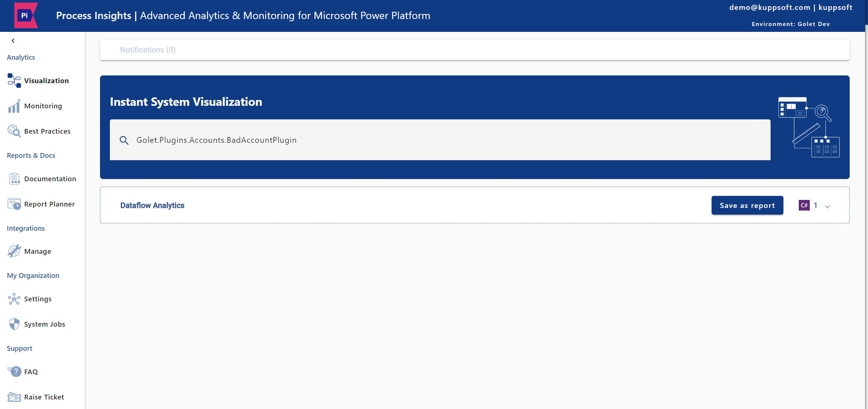
Task: Click the demo@kuppsoft.com account label
Action: (769, 7)
